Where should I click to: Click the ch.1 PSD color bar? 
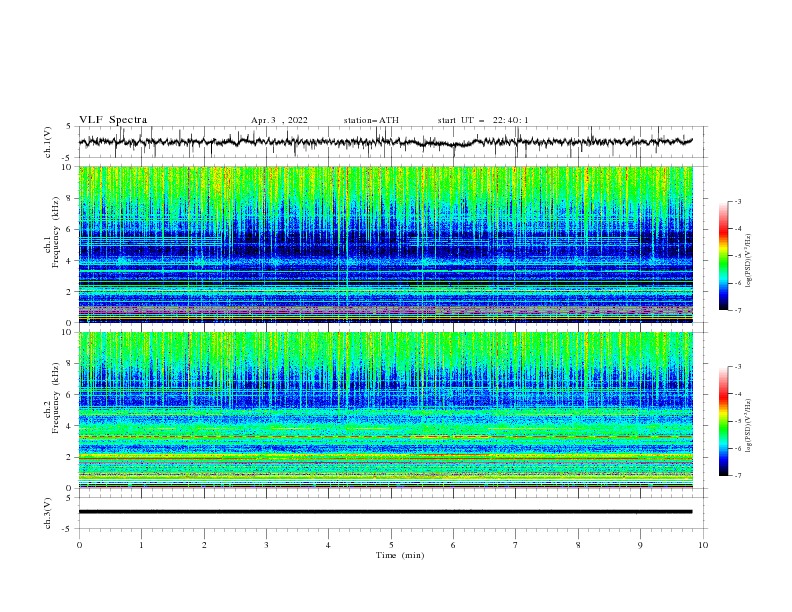pyautogui.click(x=723, y=256)
